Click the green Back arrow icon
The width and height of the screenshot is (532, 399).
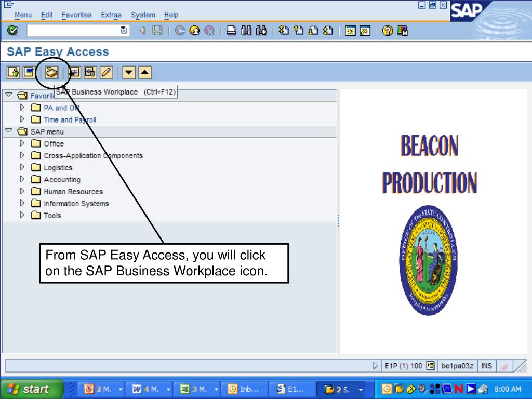coord(180,31)
